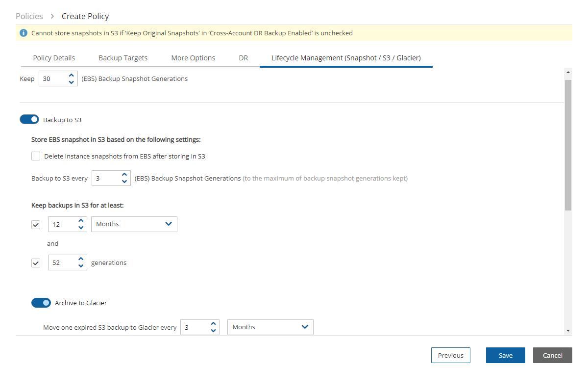Switch to the Backup Targets tab
The height and width of the screenshot is (368, 588).
[x=123, y=58]
